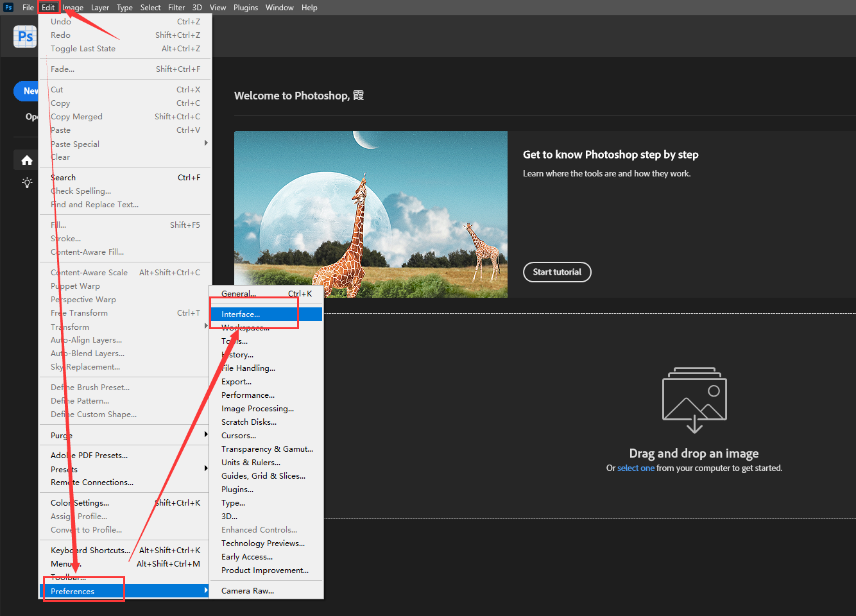The image size is (856, 616).
Task: Choose Camera Raw... preferences entry
Action: click(x=267, y=591)
